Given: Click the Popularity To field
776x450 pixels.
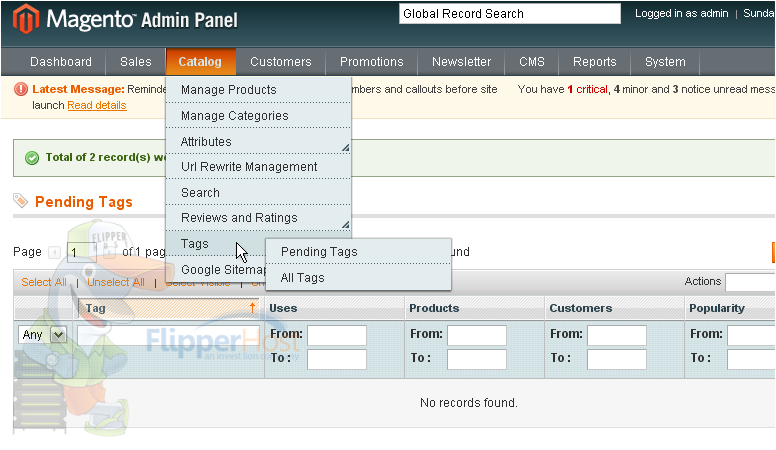Looking at the screenshot, I should tap(751, 359).
